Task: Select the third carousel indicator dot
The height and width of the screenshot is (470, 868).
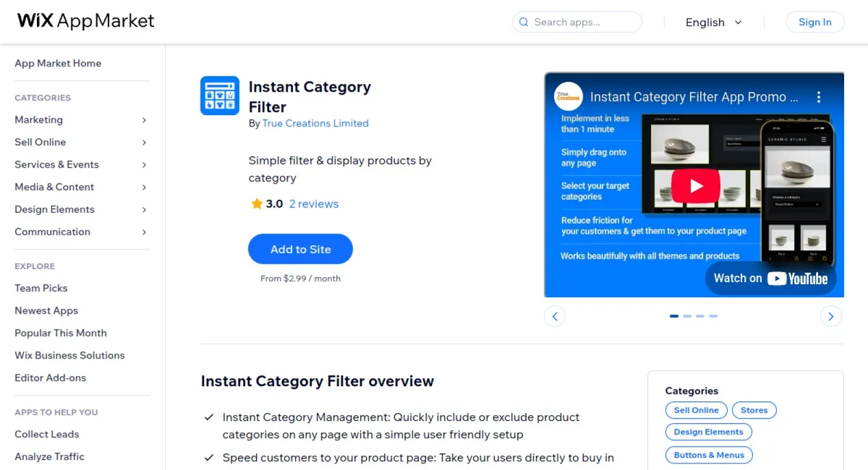Action: [700, 316]
